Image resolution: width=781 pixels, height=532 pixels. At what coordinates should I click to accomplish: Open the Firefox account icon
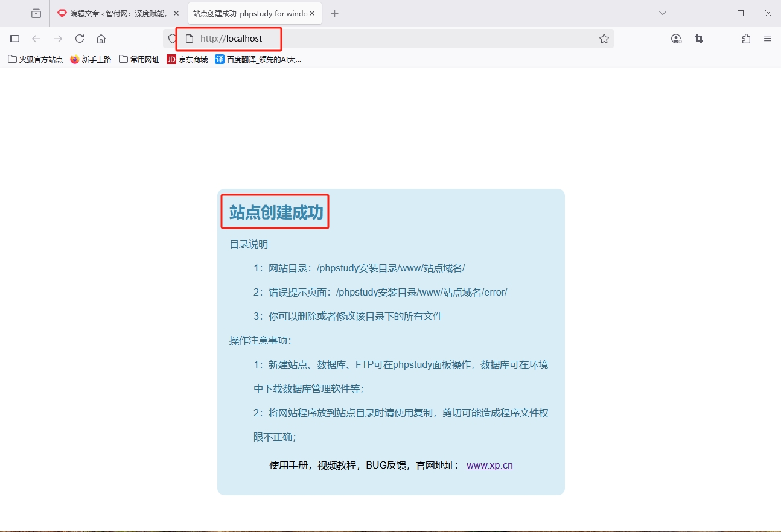(676, 39)
